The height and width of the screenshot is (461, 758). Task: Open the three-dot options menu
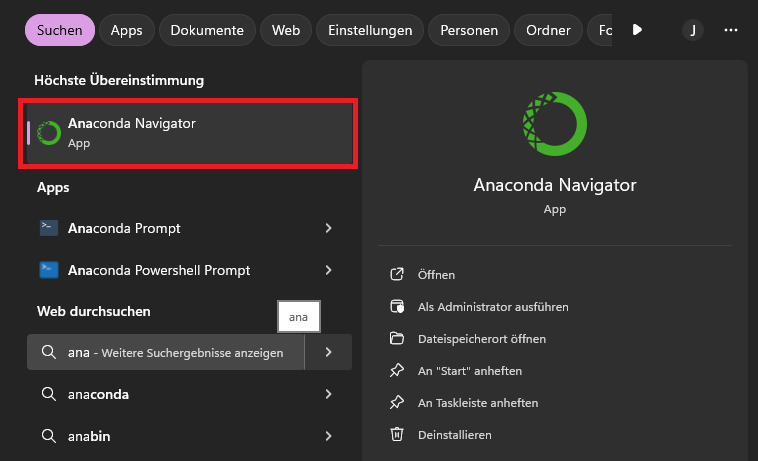click(730, 30)
